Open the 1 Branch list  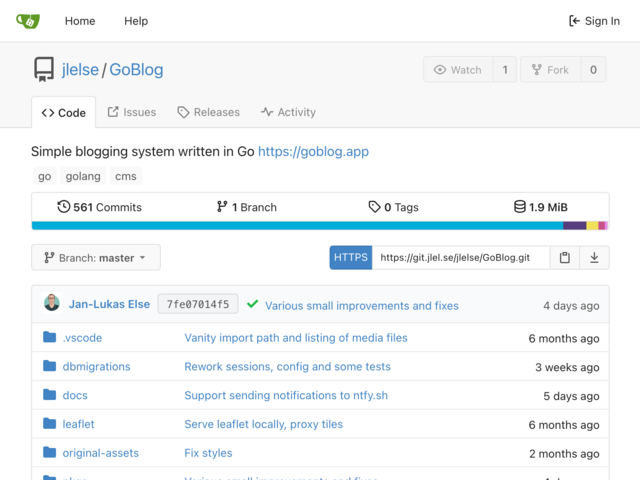[x=247, y=207]
